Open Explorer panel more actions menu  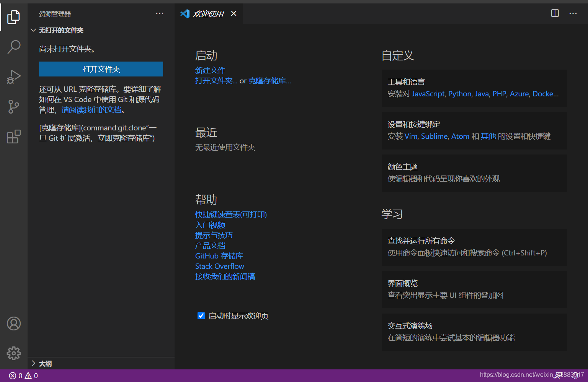[x=160, y=14]
